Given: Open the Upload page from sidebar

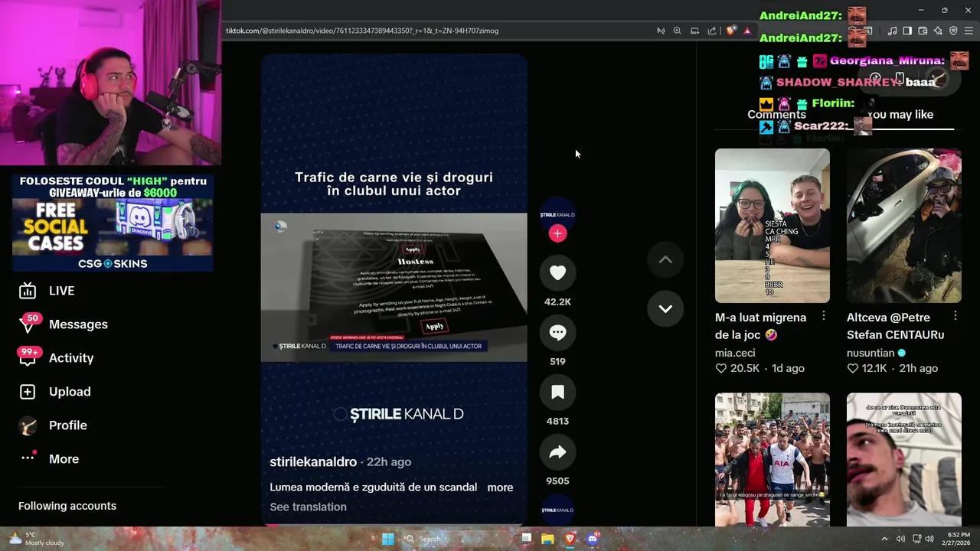Looking at the screenshot, I should (x=54, y=392).
